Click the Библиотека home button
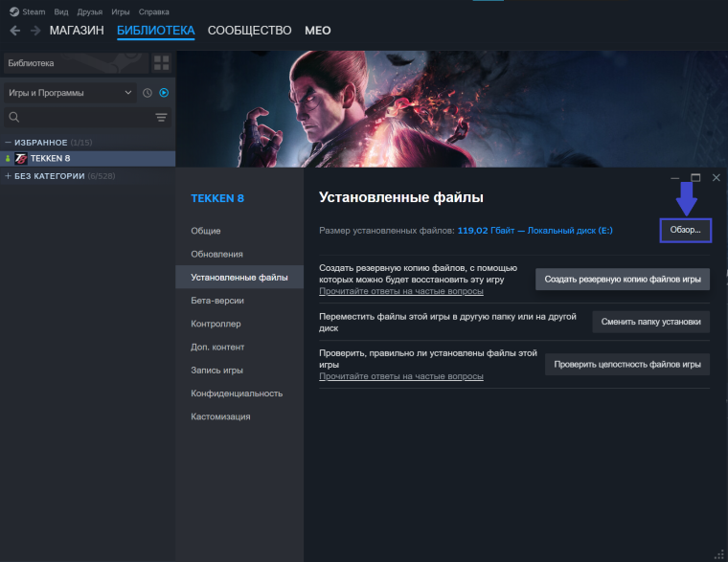The image size is (728, 562). [x=77, y=63]
